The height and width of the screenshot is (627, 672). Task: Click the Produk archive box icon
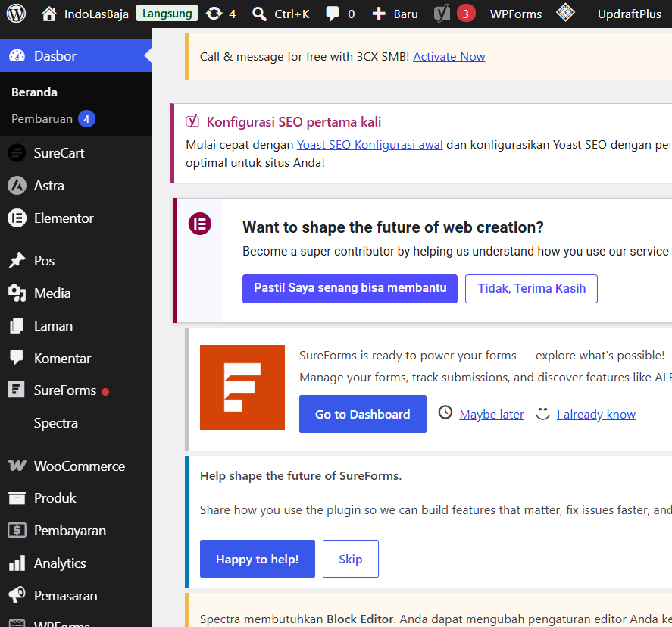click(x=17, y=498)
